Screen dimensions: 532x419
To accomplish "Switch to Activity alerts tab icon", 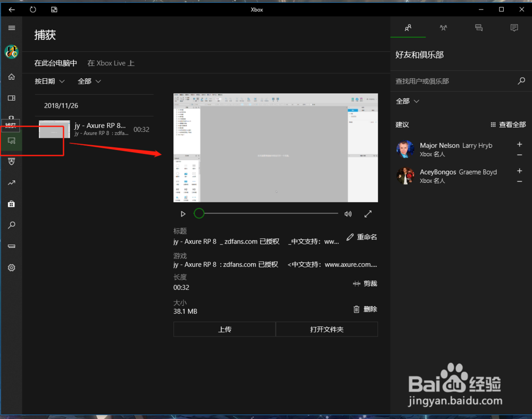I will click(x=514, y=28).
